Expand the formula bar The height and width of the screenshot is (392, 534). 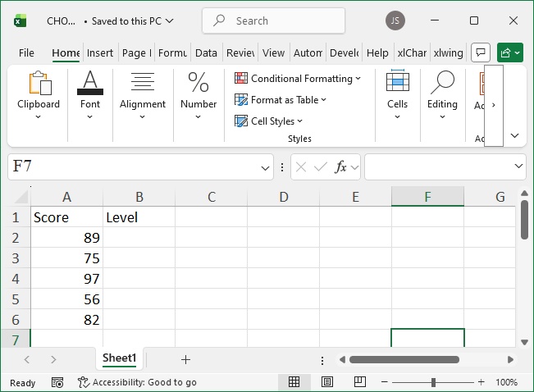coord(518,166)
